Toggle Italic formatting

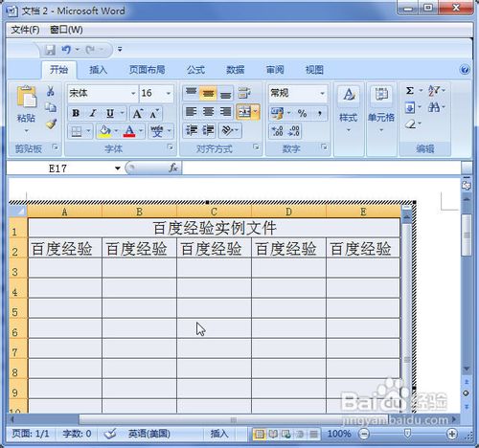coord(93,113)
